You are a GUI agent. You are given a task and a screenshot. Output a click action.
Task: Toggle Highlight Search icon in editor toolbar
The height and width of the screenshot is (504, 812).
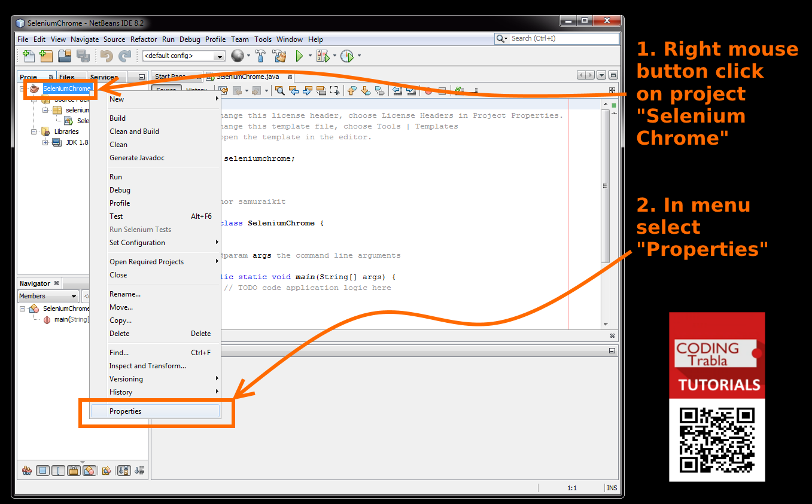click(321, 91)
